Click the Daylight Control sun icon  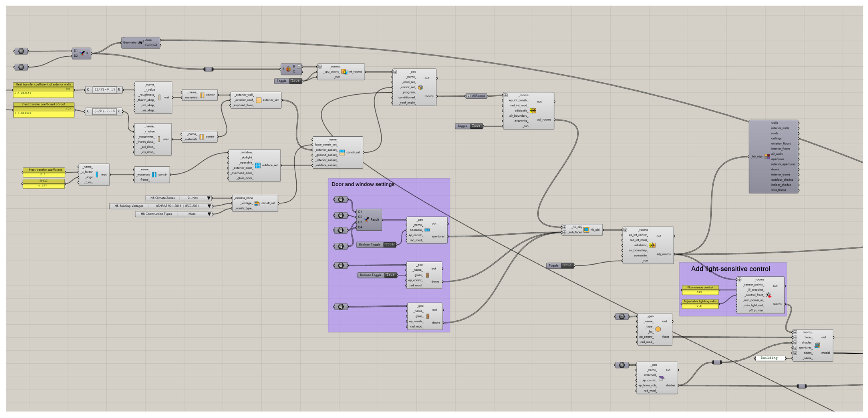[x=768, y=295]
